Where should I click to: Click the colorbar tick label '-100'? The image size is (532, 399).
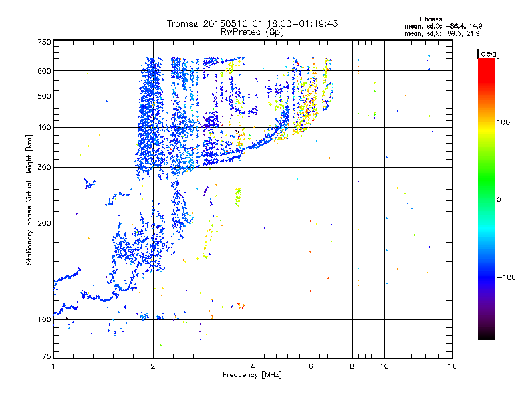(507, 277)
